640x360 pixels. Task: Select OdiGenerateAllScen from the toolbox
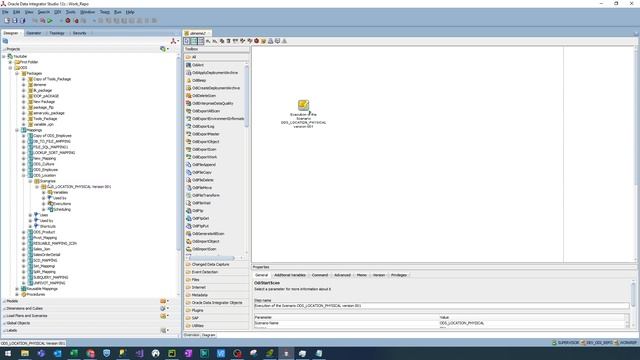[208, 234]
